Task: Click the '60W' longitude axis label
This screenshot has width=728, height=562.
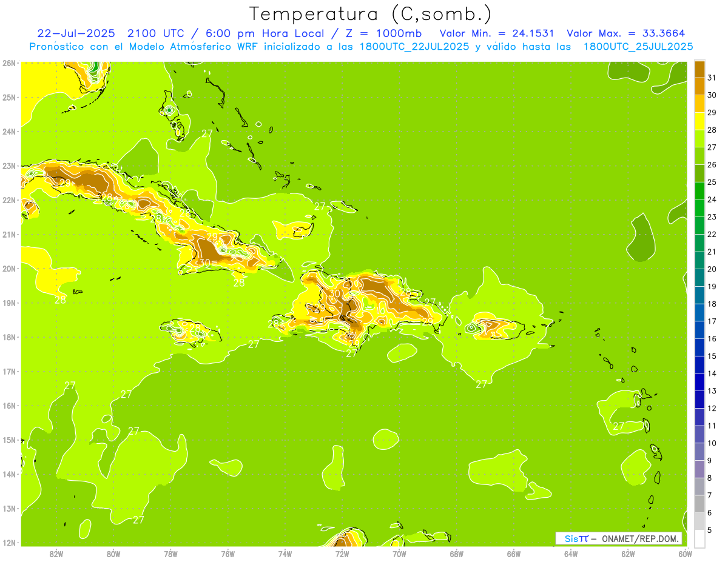Action: pos(685,554)
